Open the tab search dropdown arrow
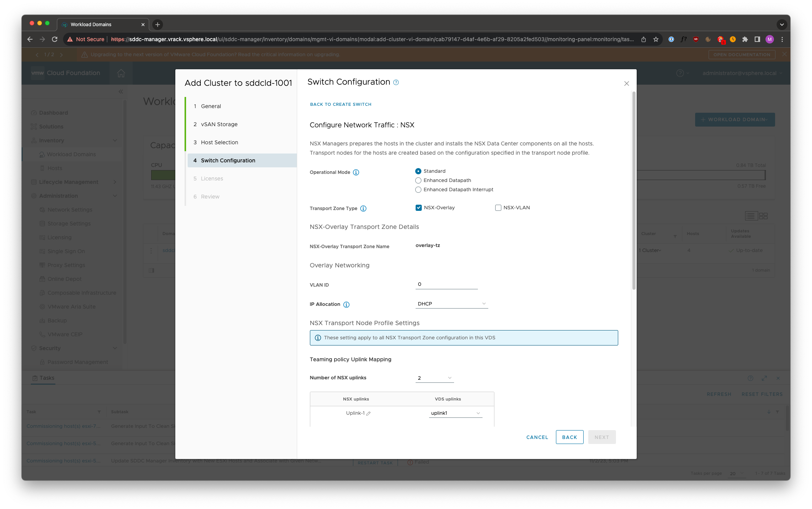 click(782, 25)
